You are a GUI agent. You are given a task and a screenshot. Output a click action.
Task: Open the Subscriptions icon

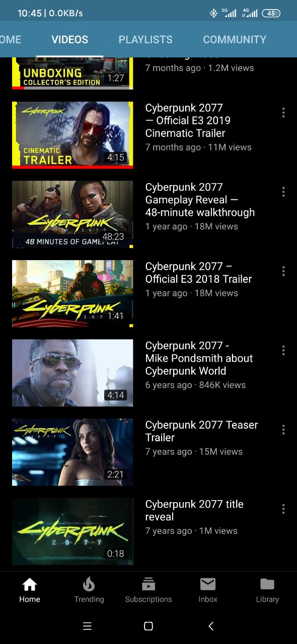[x=148, y=584]
